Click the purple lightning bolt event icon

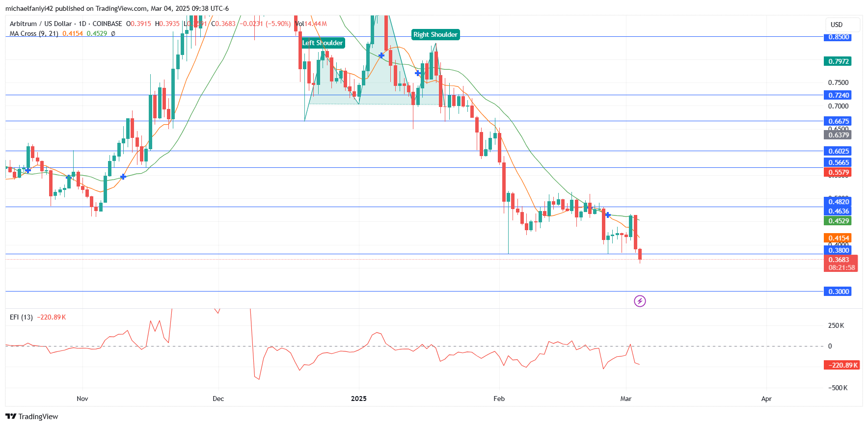click(x=640, y=301)
